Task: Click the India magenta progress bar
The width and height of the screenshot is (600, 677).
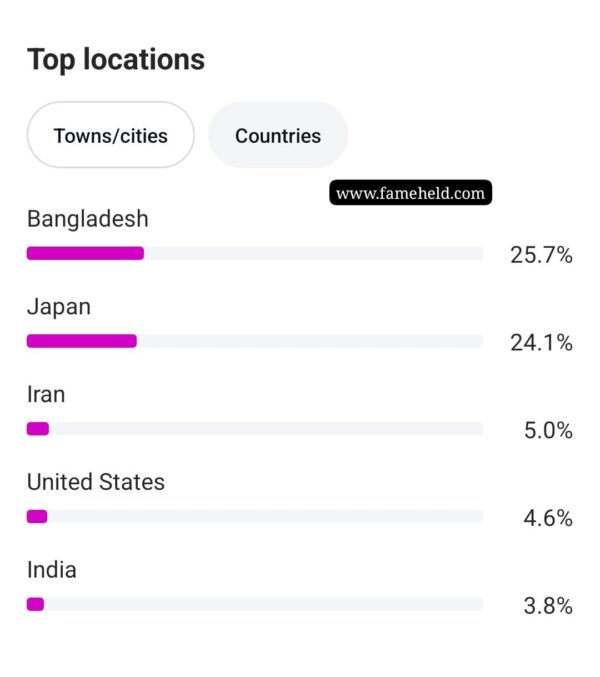Action: (35, 604)
